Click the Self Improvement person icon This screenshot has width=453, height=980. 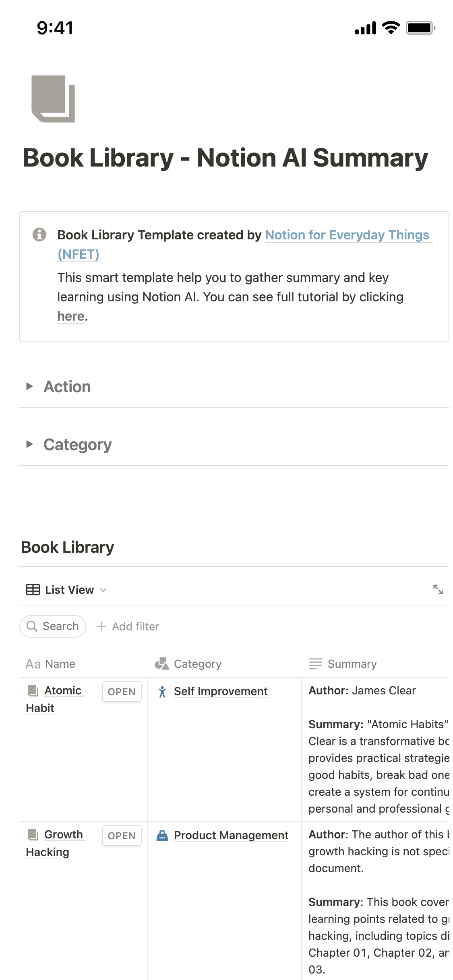(162, 692)
